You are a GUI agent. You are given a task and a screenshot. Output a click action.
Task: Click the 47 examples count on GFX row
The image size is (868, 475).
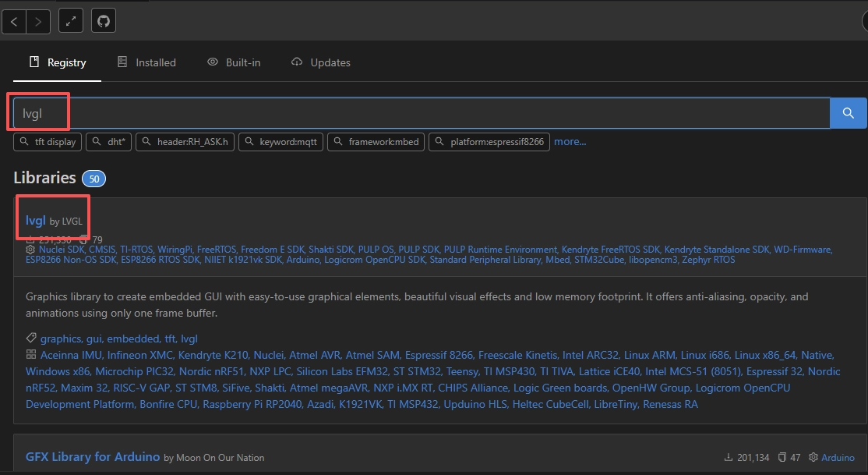(789, 458)
